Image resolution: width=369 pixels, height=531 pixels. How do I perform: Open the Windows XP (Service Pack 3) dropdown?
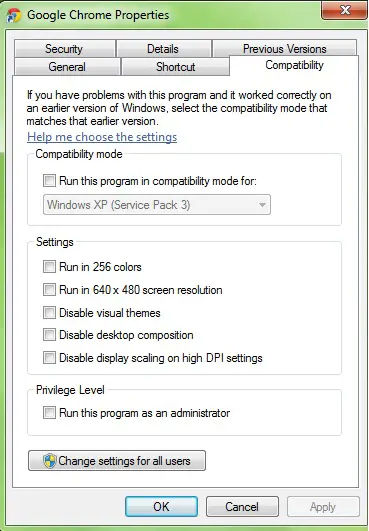157,205
